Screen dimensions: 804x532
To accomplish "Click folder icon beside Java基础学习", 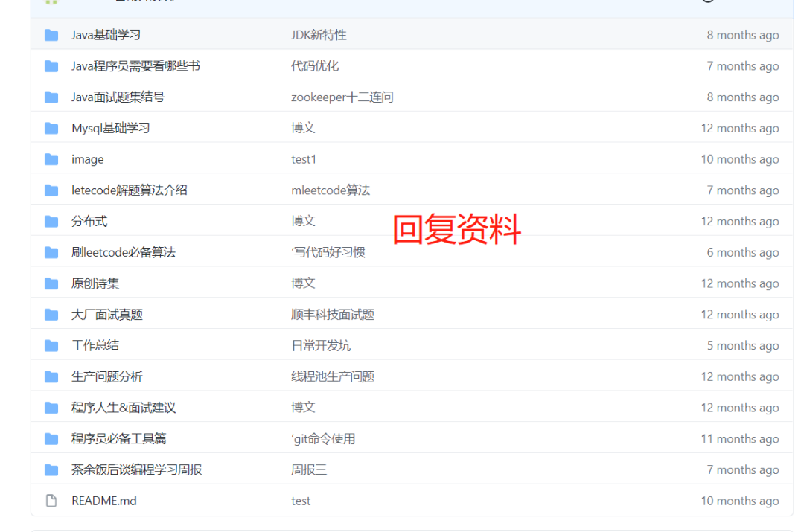I will pos(51,35).
